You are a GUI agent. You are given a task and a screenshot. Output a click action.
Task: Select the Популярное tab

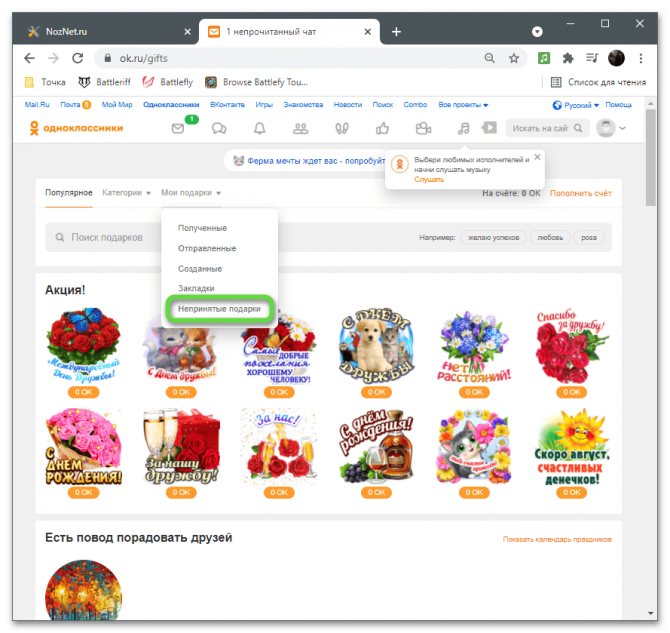69,193
